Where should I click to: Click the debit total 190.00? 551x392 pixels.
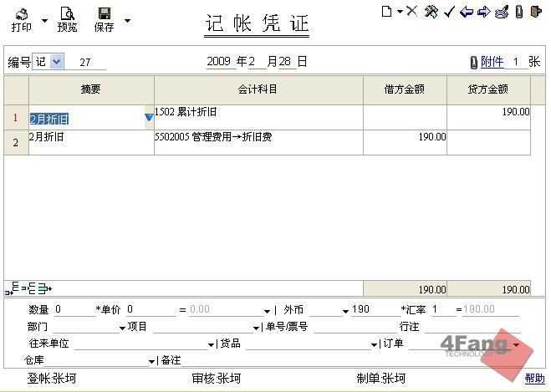coord(405,289)
